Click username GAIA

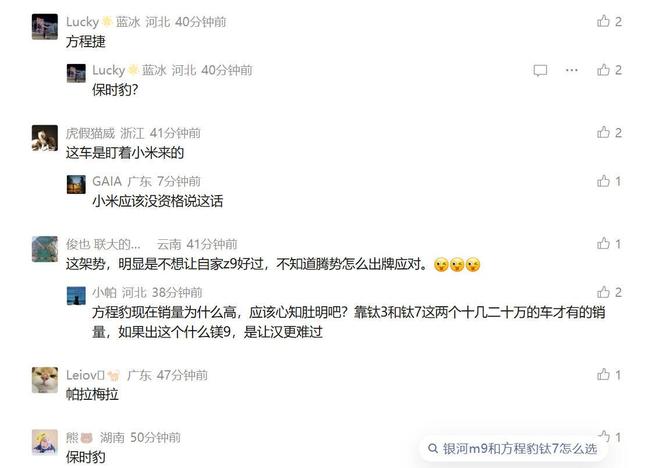107,181
